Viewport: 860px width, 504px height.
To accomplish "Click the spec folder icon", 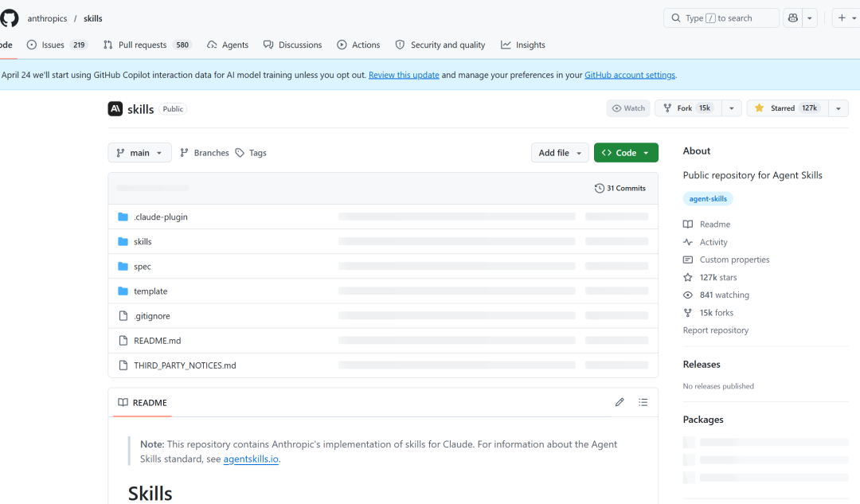I will tap(123, 267).
